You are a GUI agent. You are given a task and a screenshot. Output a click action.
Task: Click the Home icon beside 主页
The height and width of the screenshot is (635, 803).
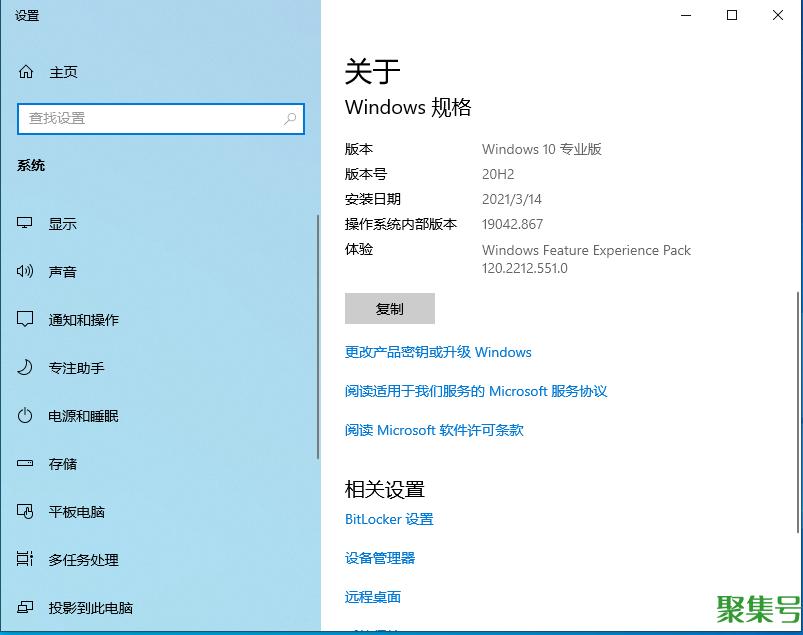point(26,72)
